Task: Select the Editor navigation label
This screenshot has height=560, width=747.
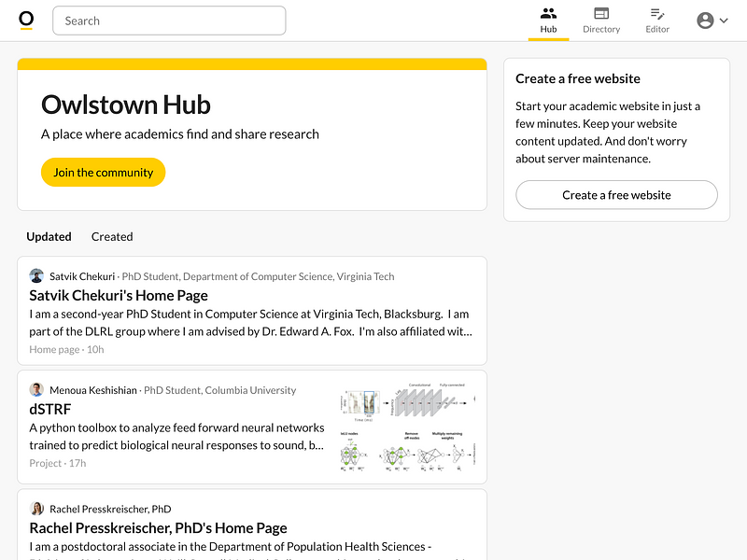Action: click(x=657, y=29)
